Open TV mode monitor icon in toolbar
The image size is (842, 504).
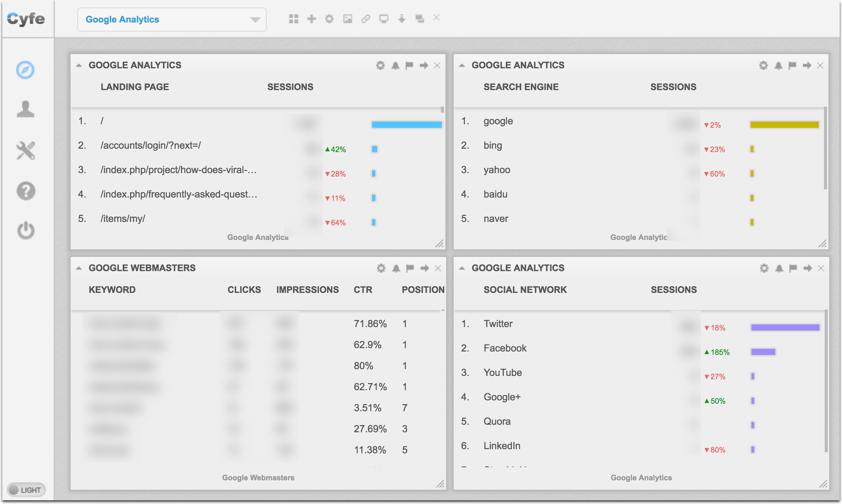pyautogui.click(x=383, y=19)
